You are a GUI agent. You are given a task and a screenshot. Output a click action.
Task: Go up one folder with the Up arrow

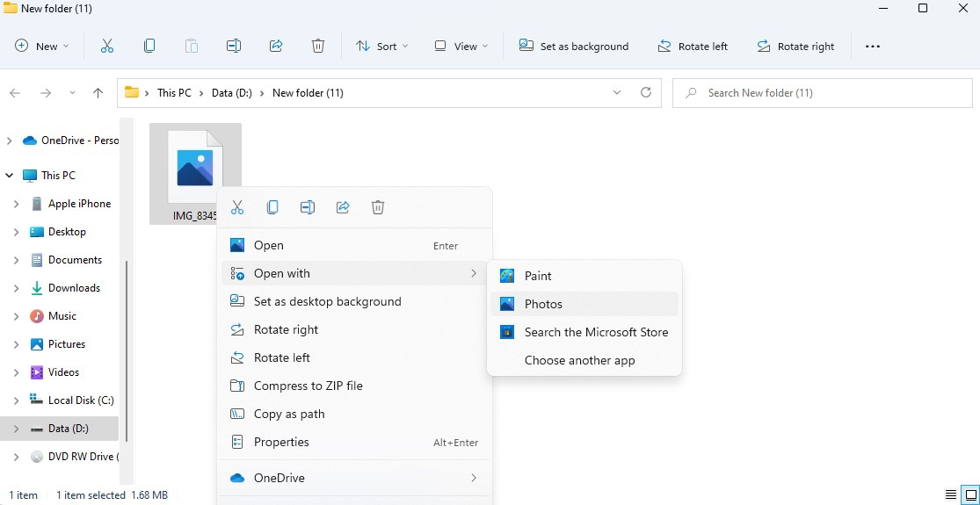pyautogui.click(x=98, y=93)
